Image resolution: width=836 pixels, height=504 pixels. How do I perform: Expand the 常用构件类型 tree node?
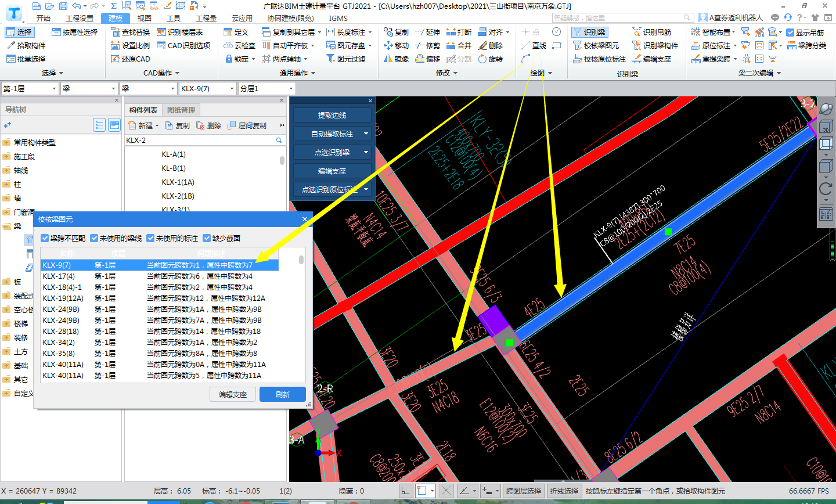coord(6,142)
